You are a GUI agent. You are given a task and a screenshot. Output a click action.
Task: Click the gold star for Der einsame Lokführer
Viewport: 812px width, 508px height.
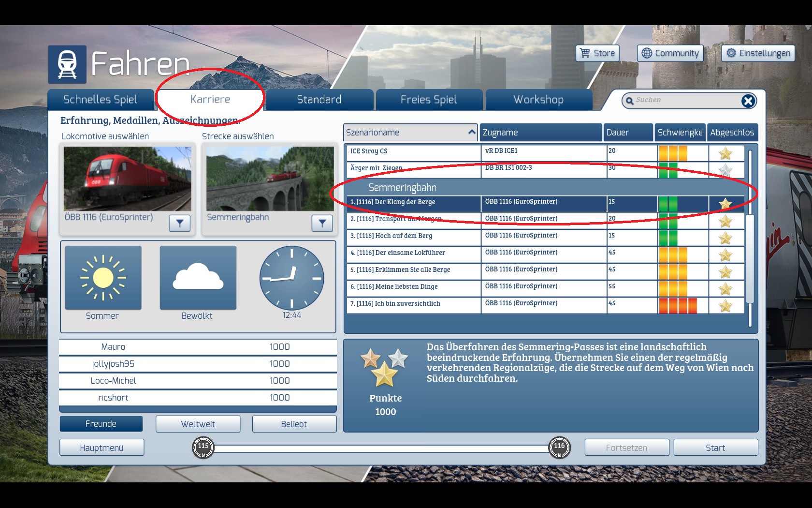(725, 255)
